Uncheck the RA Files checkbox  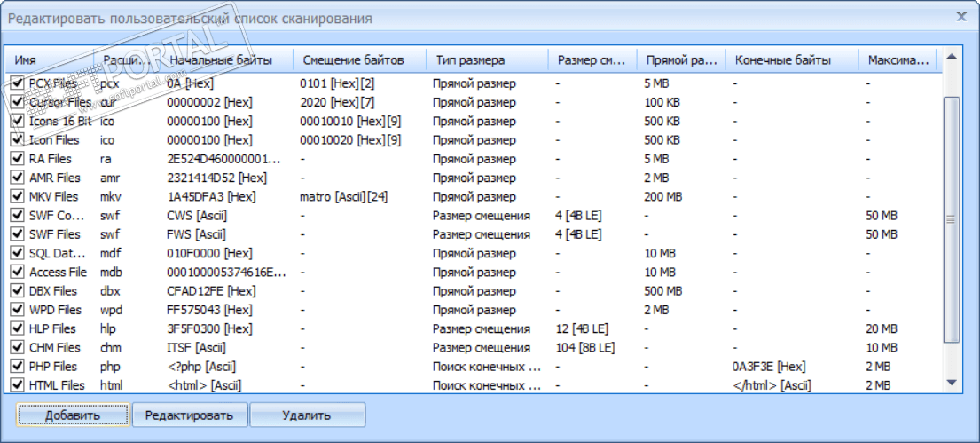pyautogui.click(x=18, y=159)
